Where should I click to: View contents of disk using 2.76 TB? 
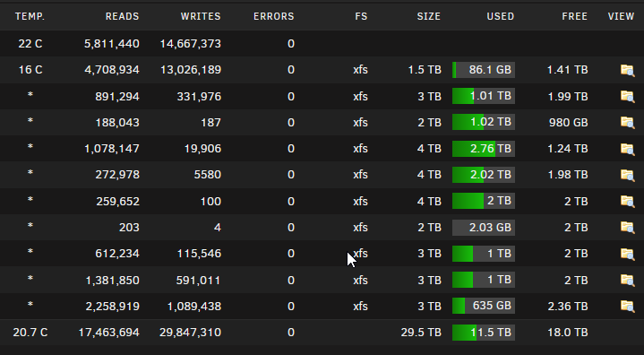(x=627, y=149)
